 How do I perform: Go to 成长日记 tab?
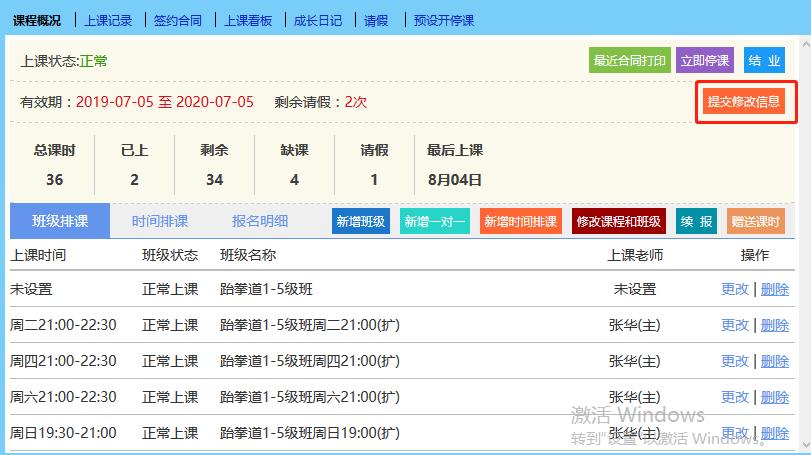317,20
